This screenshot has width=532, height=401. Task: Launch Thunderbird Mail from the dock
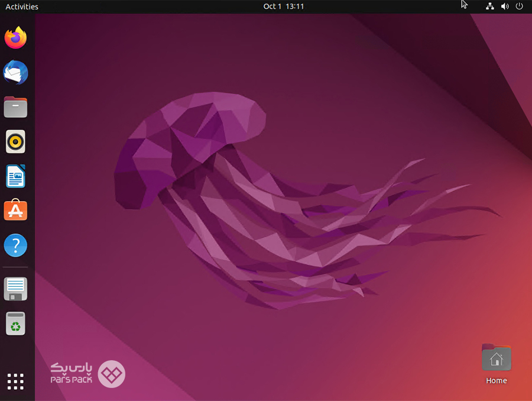[x=15, y=72]
